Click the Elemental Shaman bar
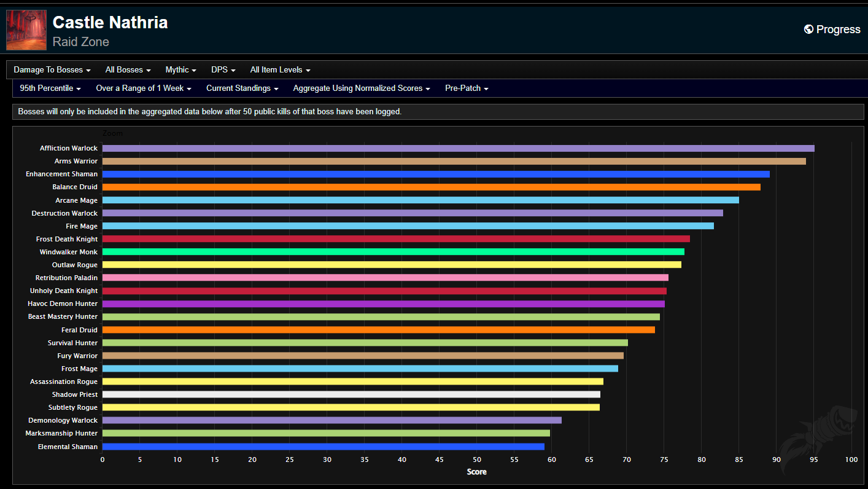This screenshot has height=489, width=868. (324, 447)
